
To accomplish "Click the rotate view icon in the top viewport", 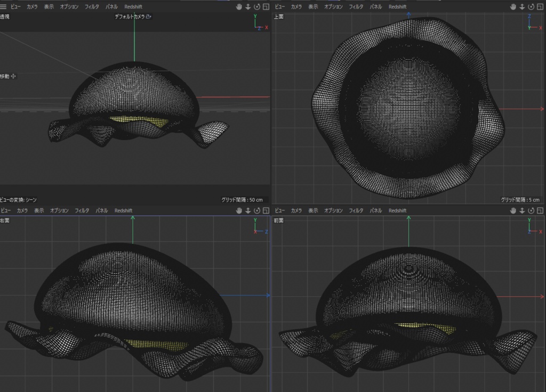I will click(x=530, y=6).
